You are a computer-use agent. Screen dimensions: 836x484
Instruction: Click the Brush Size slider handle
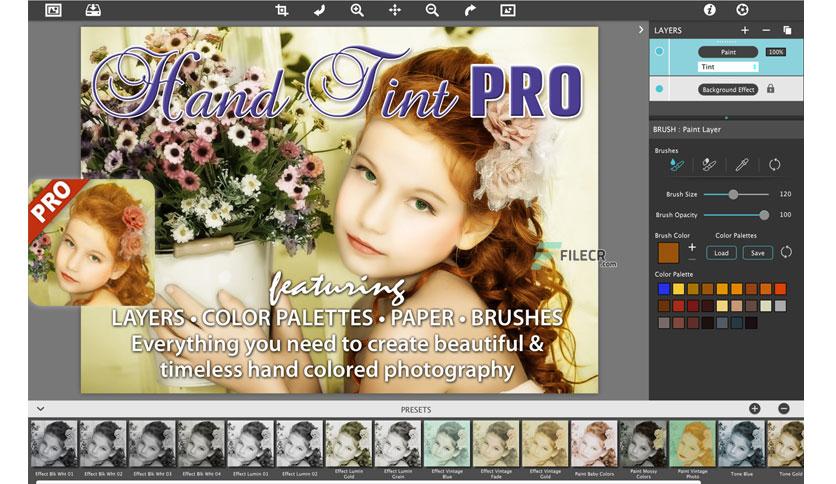[x=734, y=195]
